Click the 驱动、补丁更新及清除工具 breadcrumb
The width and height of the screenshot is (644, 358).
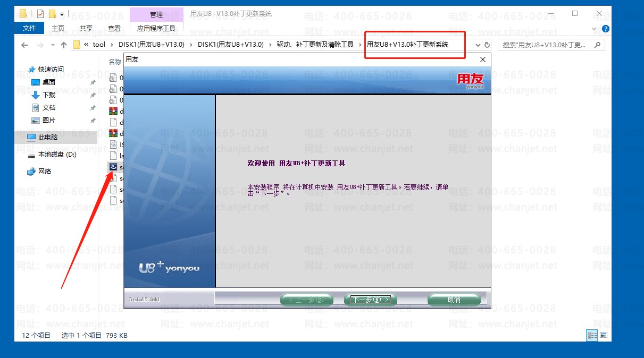pyautogui.click(x=315, y=45)
